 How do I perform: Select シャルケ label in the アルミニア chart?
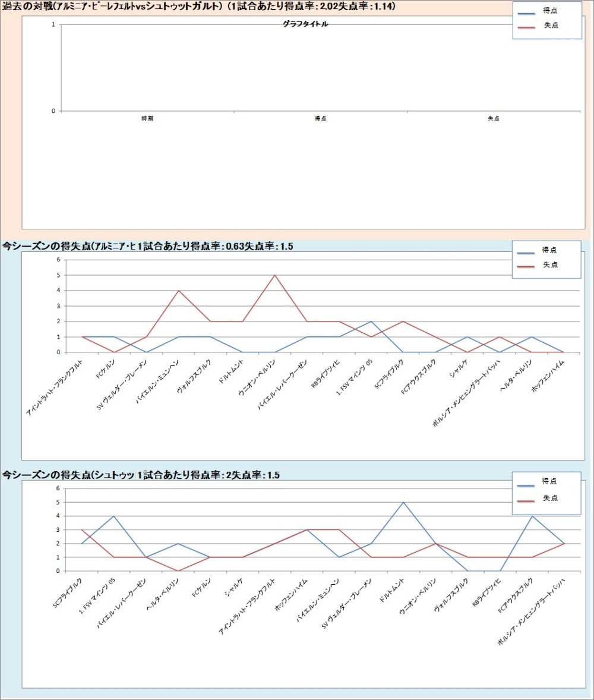pos(459,368)
